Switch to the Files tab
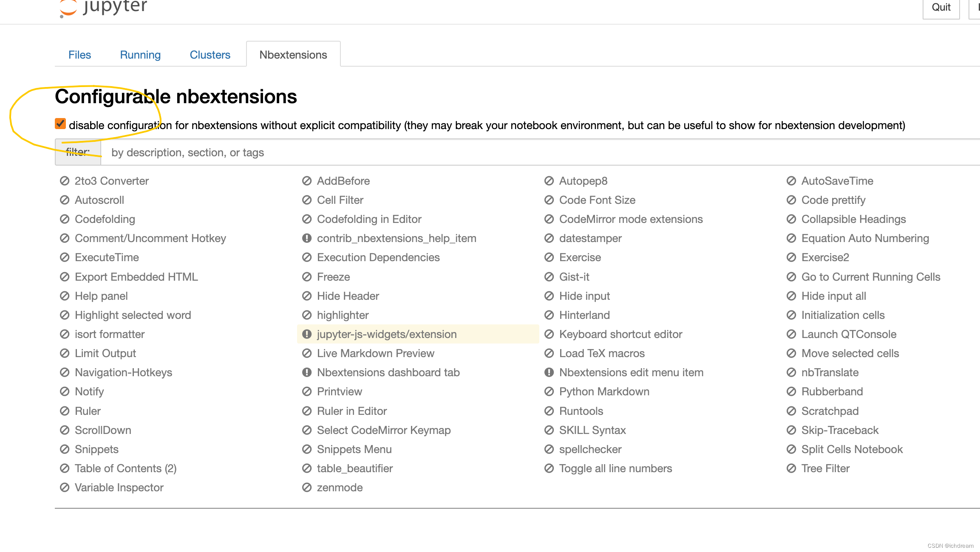The width and height of the screenshot is (980, 552). point(79,55)
